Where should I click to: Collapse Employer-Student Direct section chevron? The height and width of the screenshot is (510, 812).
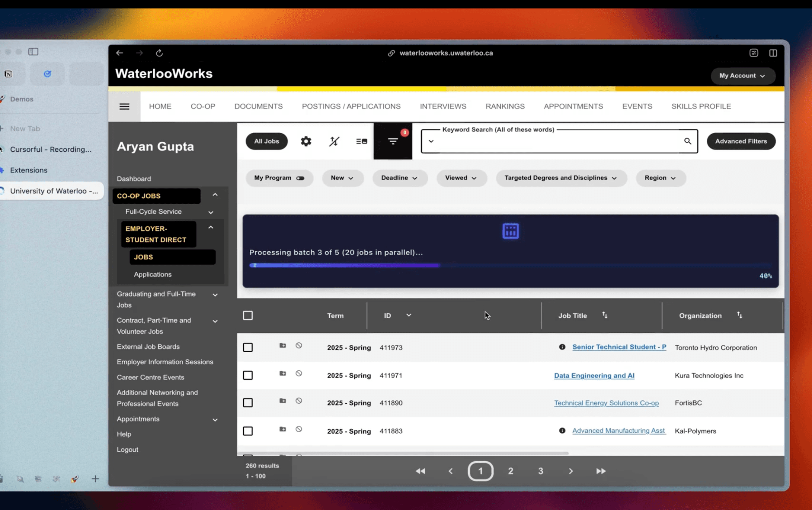pyautogui.click(x=211, y=228)
